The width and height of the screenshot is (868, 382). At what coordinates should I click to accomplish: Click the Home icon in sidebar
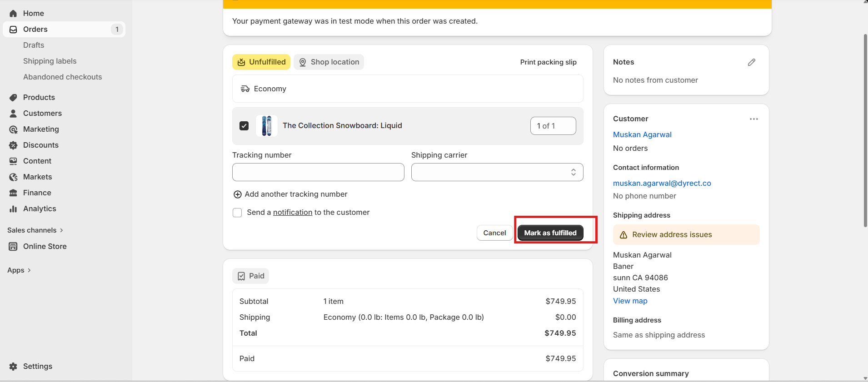pos(13,14)
